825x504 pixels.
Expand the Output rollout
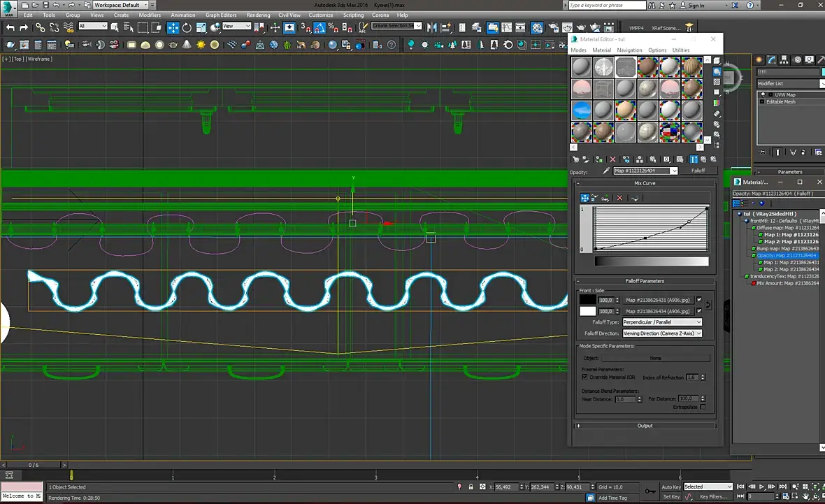pos(645,425)
